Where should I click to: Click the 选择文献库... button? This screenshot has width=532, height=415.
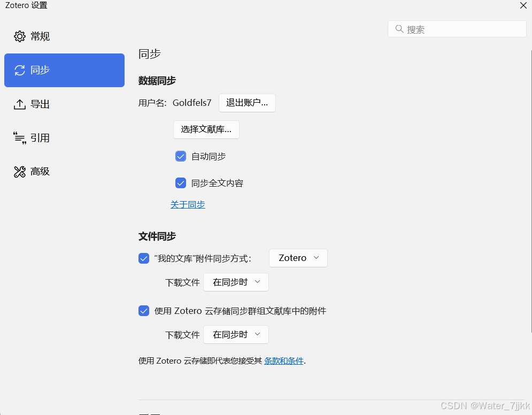tap(206, 129)
